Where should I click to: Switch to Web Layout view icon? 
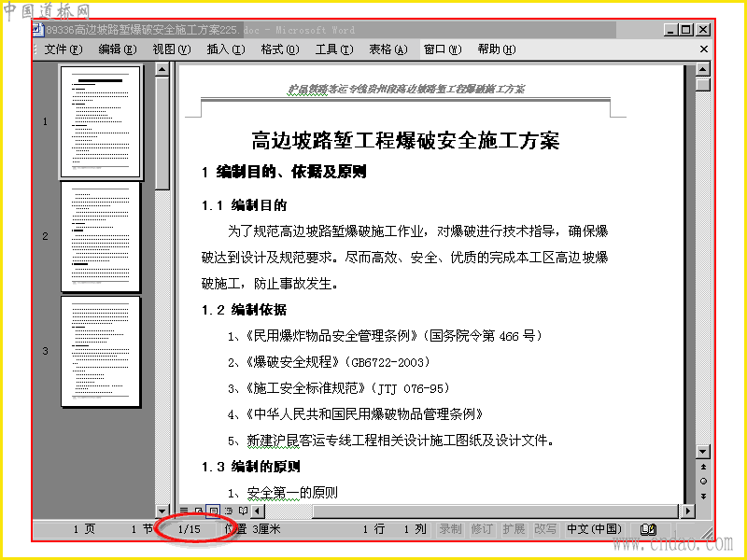pyautogui.click(x=199, y=511)
